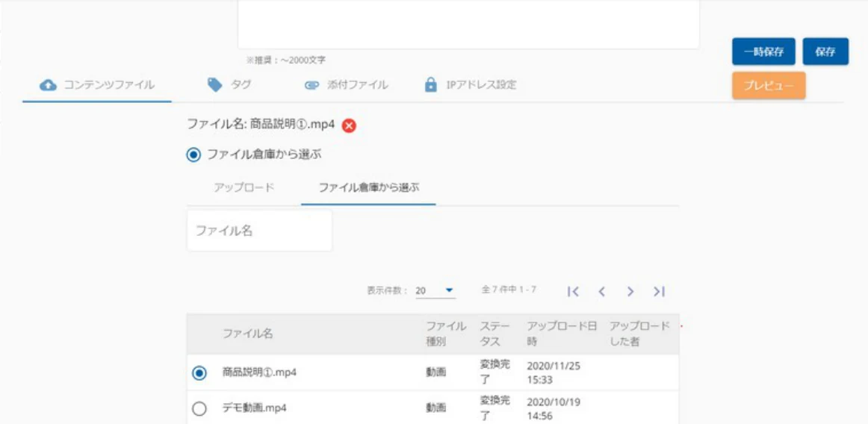Click 変換完了 status in 商品説明①.mp4 row

[495, 372]
